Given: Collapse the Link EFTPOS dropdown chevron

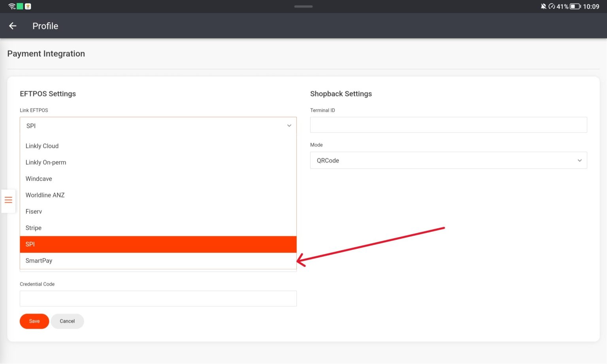Looking at the screenshot, I should pos(289,126).
